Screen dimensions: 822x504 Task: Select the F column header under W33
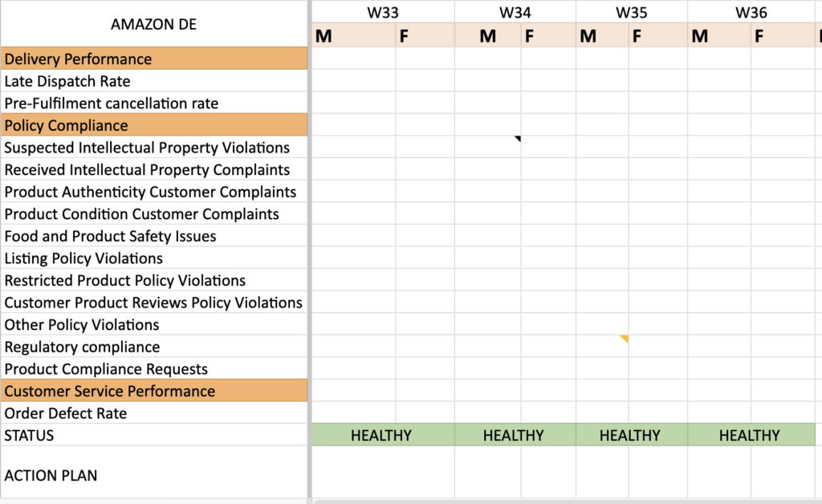click(425, 35)
